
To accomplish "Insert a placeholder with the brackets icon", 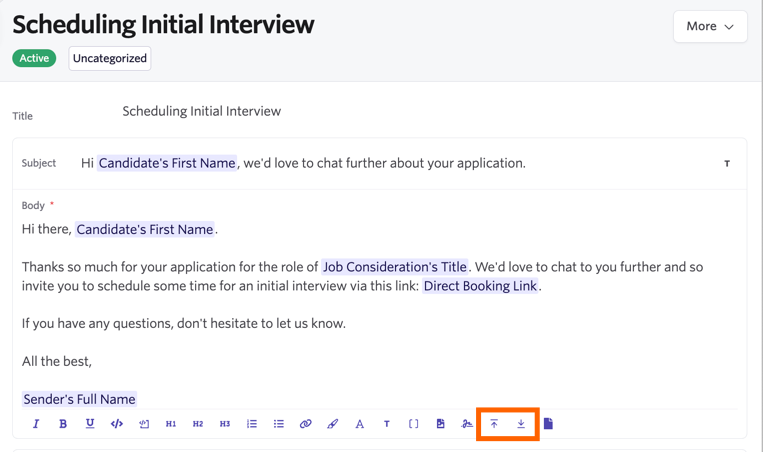I will 414,424.
